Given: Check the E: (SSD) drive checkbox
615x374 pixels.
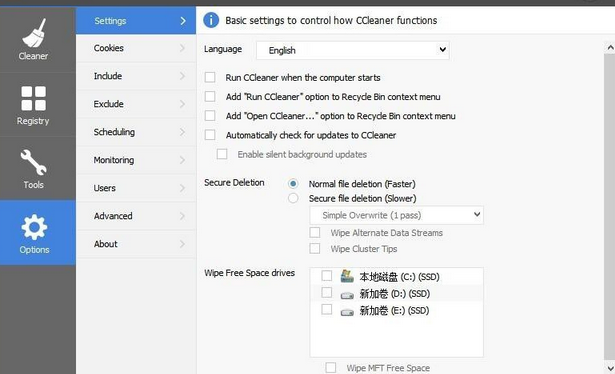Looking at the screenshot, I should click(327, 309).
